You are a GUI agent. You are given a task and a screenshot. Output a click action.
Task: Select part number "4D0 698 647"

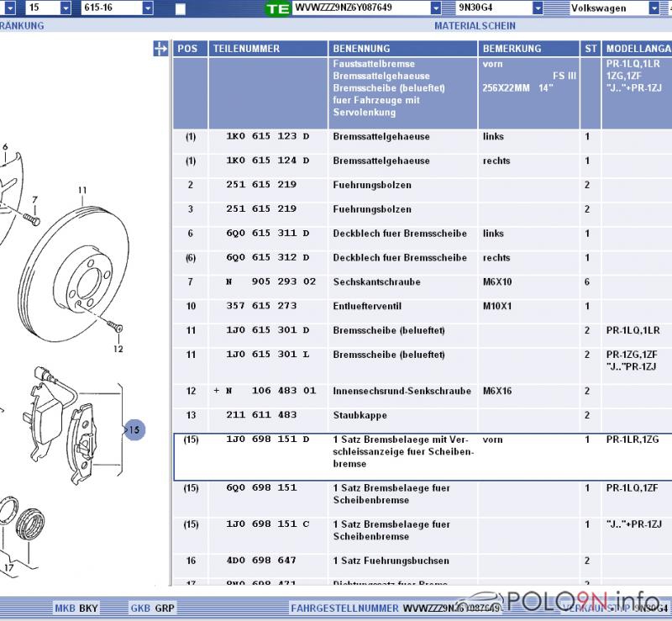[261, 560]
